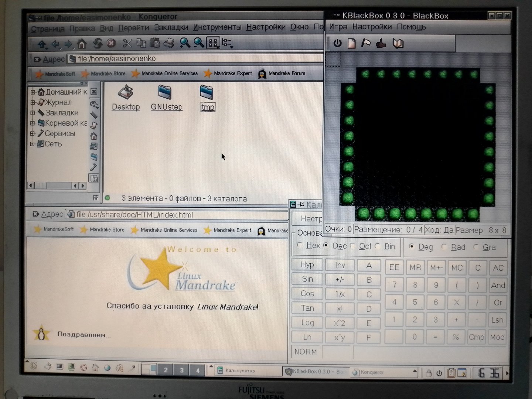
Task: Go back with Konqueror's Back arrow
Action: pos(55,44)
